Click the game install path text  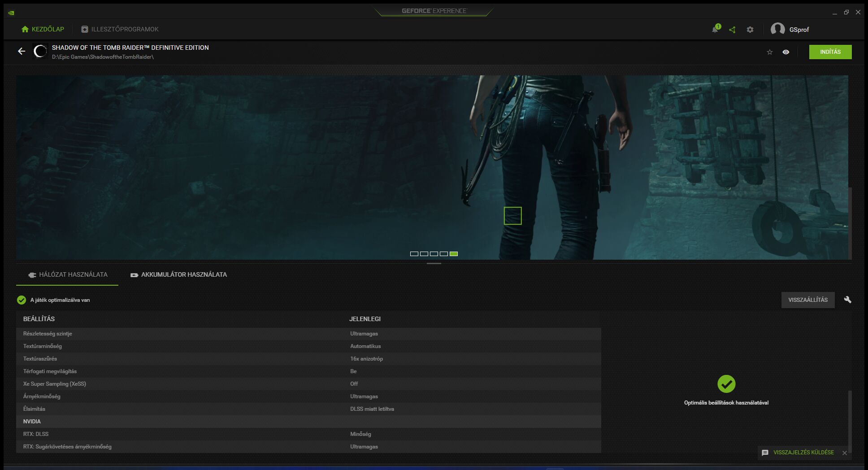click(x=103, y=57)
